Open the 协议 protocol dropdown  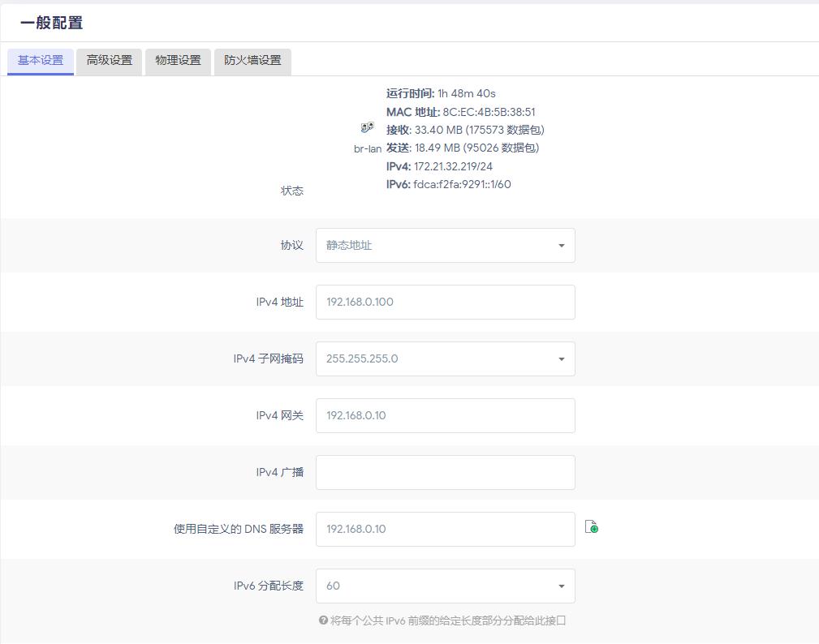[446, 245]
